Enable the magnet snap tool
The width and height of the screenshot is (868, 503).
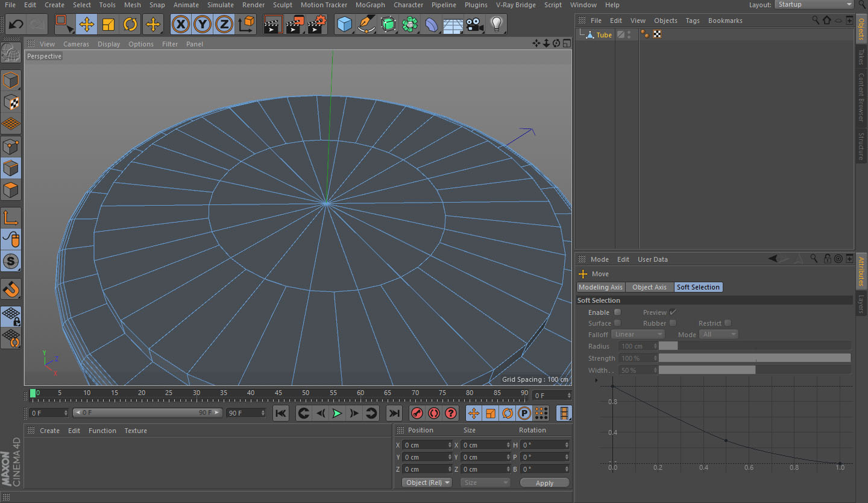pos(11,289)
